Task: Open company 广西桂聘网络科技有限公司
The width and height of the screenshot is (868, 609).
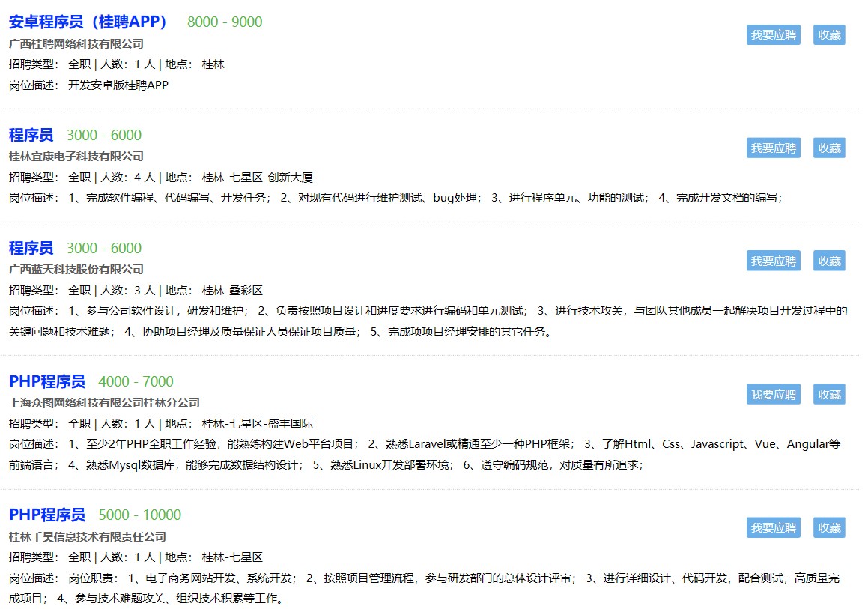Action: (x=76, y=43)
